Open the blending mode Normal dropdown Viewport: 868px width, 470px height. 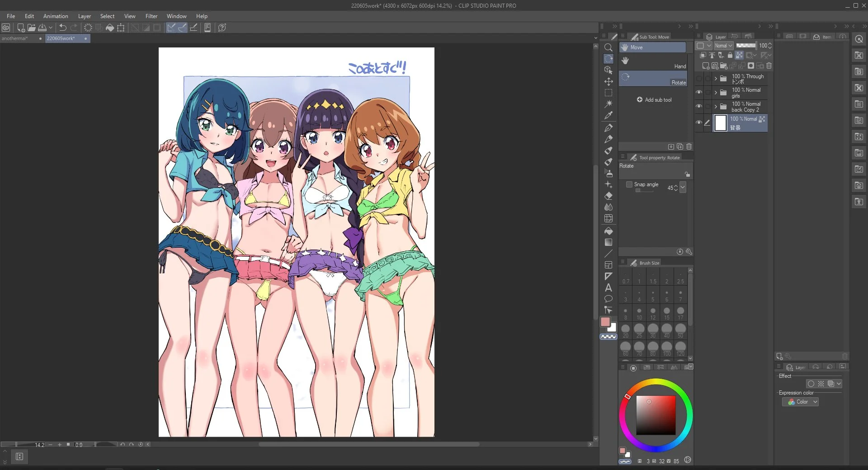pyautogui.click(x=723, y=46)
